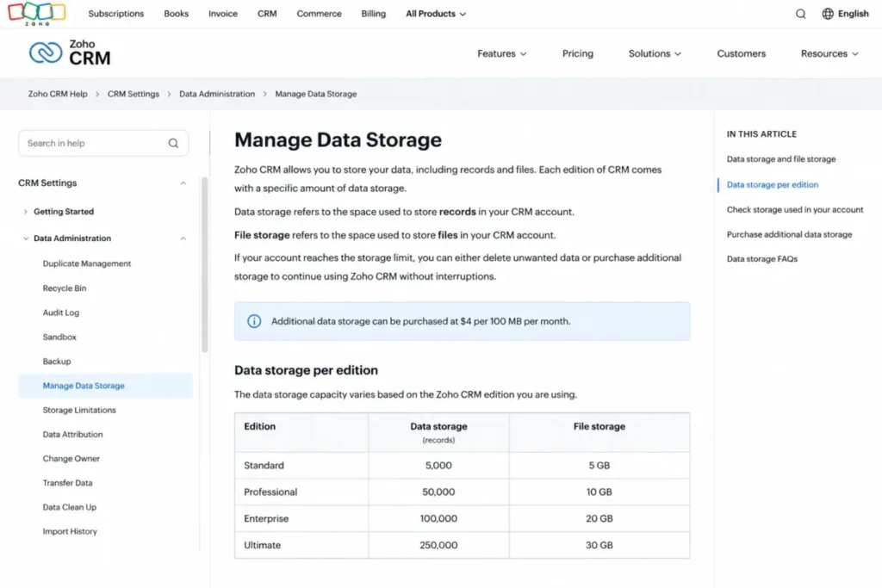
Task: Click the File storage column header
Action: [x=599, y=432]
